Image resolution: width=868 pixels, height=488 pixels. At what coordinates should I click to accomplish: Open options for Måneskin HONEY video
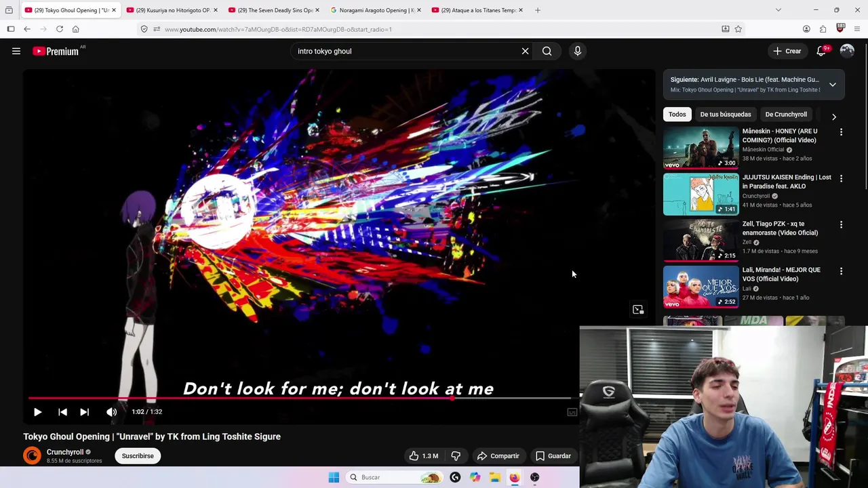pos(841,132)
